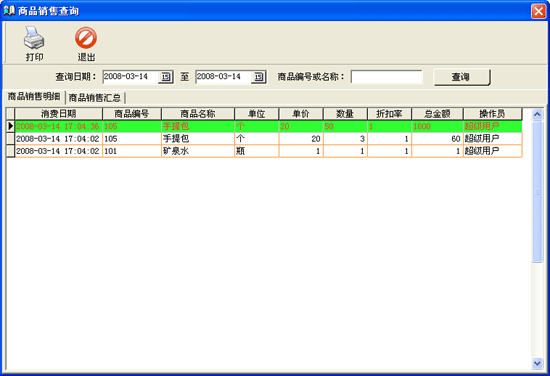The image size is (550, 376).
Task: Focus the 商品编号或名称 text box
Action: click(387, 77)
